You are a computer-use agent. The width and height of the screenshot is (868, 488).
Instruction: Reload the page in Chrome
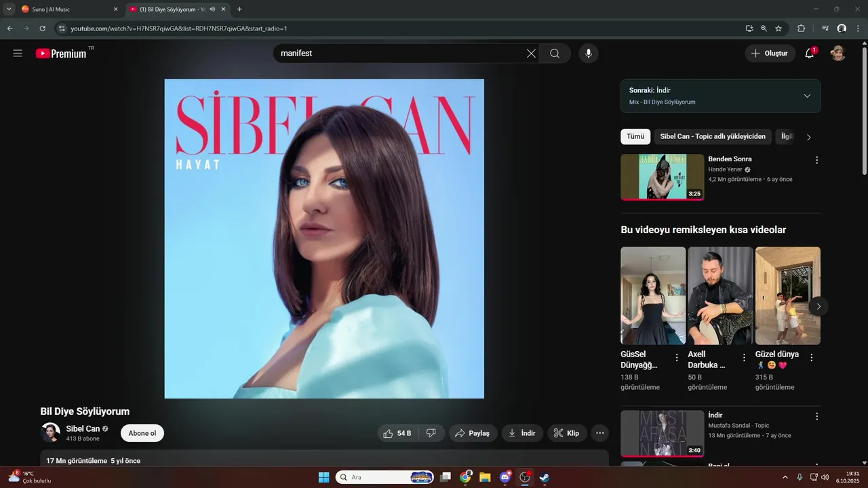click(42, 28)
